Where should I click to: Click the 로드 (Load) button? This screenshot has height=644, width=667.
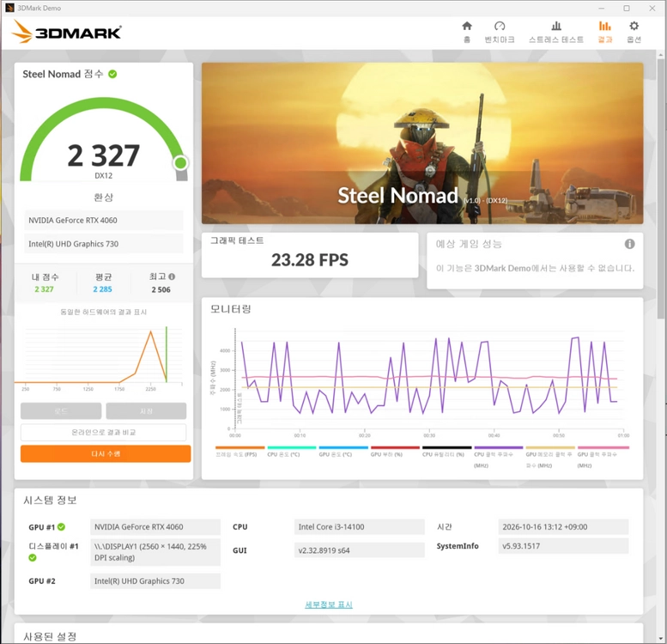(x=61, y=411)
